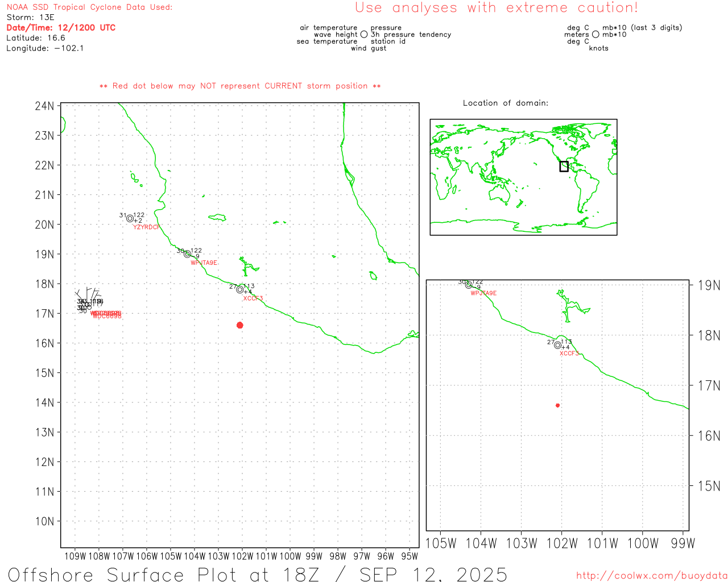
Task: Click the legend circle beside 'meters' units
Action: click(595, 35)
